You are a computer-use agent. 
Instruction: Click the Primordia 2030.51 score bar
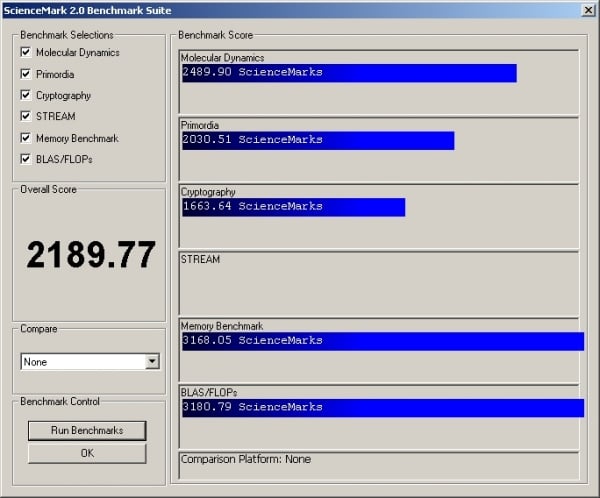point(318,140)
